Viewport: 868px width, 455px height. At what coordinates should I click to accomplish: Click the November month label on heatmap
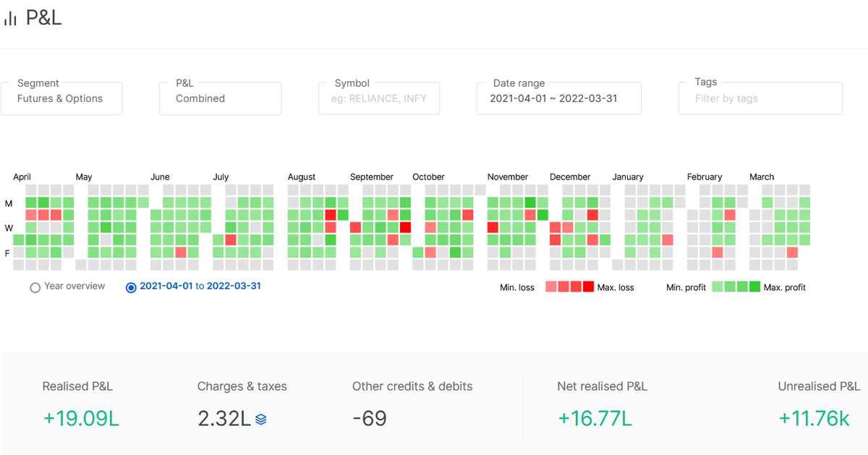coord(508,177)
